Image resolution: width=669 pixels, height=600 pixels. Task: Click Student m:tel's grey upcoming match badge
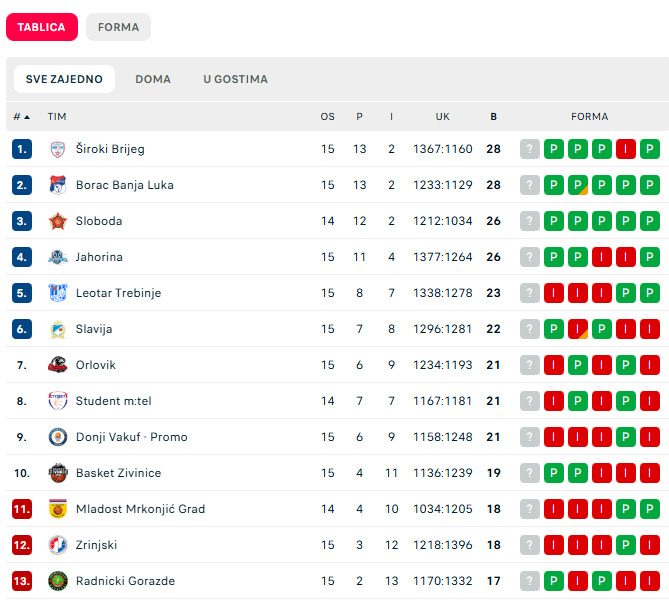pyautogui.click(x=530, y=401)
